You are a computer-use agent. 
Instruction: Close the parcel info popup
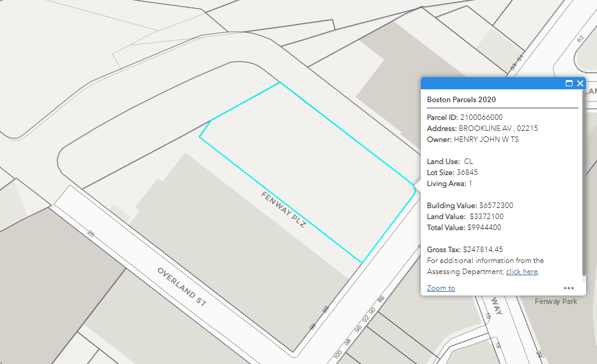(x=580, y=83)
